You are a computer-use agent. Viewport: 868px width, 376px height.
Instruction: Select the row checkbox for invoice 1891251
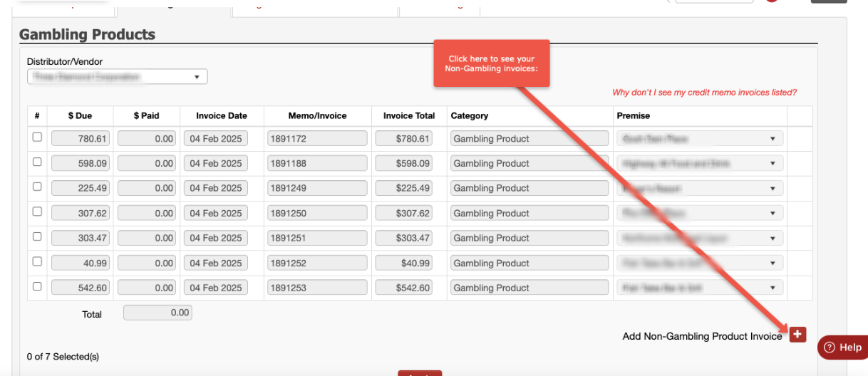(x=37, y=237)
